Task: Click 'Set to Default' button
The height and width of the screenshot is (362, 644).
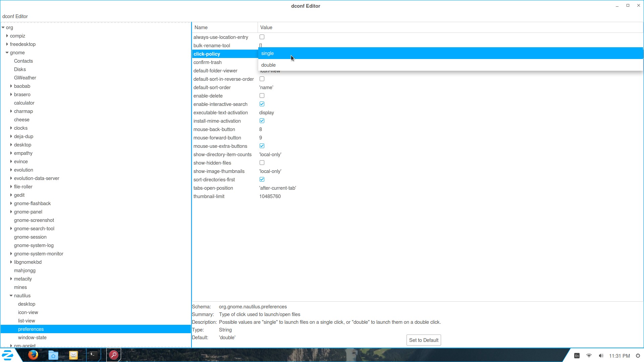Action: [x=423, y=340]
